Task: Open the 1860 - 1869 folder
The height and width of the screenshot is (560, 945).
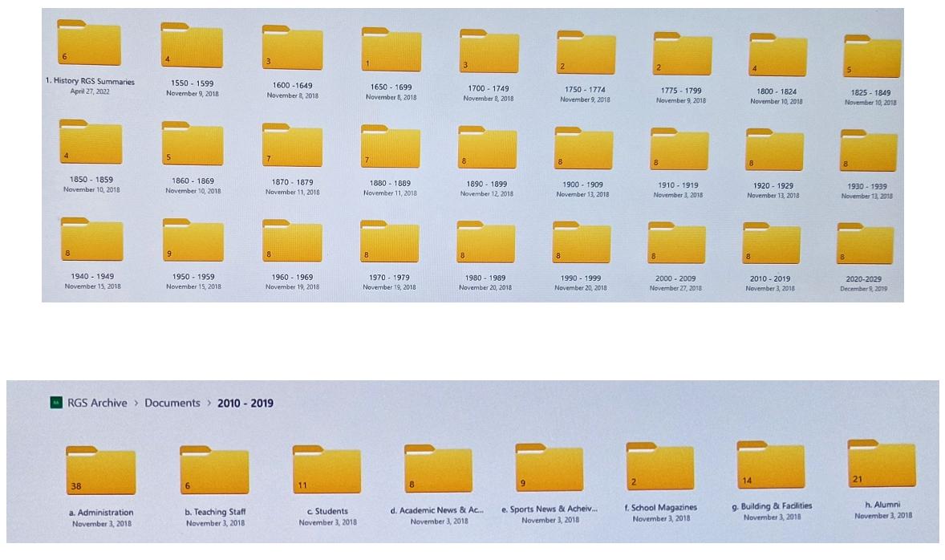Action: (x=193, y=144)
